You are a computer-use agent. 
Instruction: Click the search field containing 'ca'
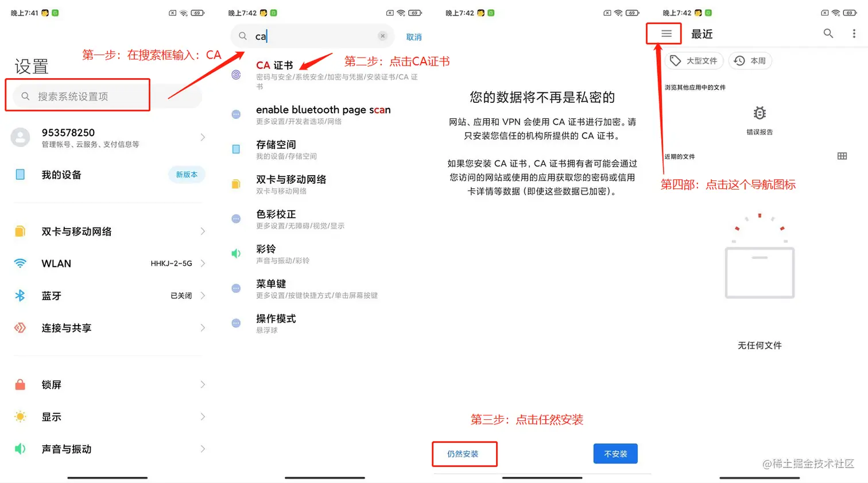click(313, 36)
